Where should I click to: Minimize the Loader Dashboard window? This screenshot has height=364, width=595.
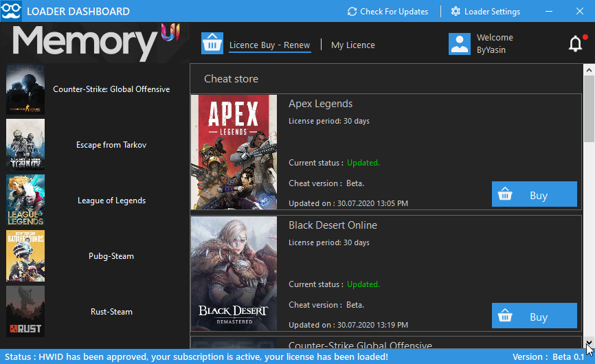pyautogui.click(x=549, y=12)
